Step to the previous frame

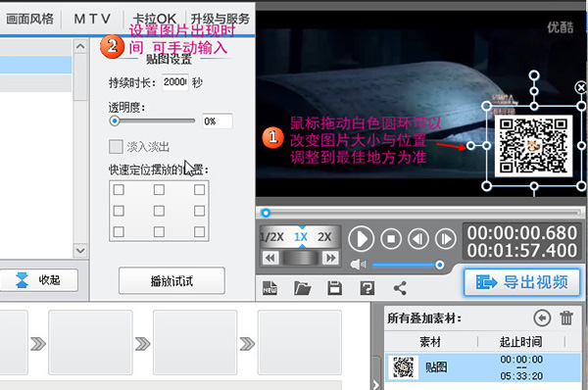418,239
